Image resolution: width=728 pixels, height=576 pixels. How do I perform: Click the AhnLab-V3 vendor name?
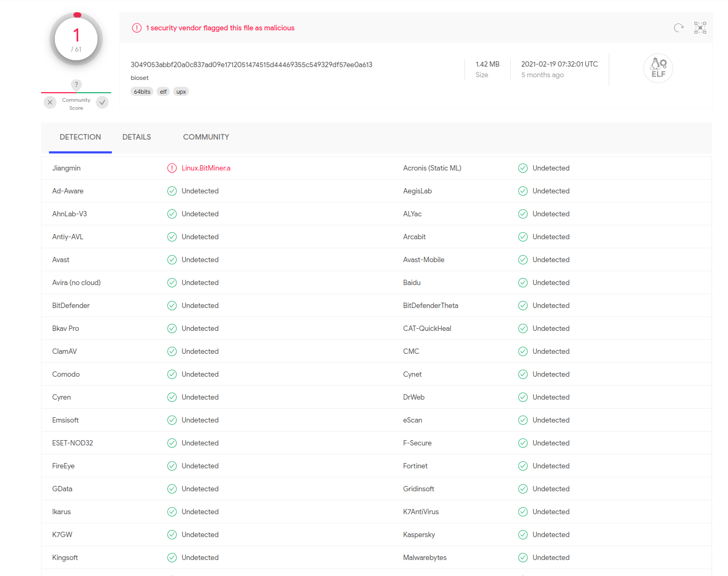(70, 214)
